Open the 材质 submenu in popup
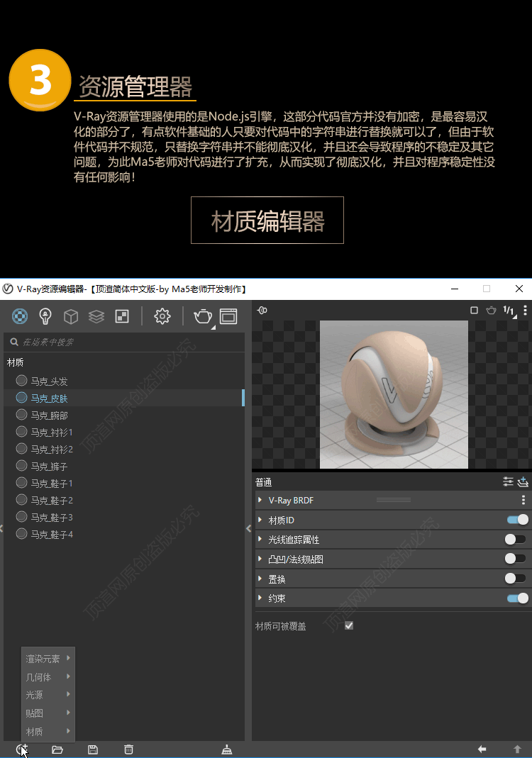532x758 pixels. pos(48,732)
